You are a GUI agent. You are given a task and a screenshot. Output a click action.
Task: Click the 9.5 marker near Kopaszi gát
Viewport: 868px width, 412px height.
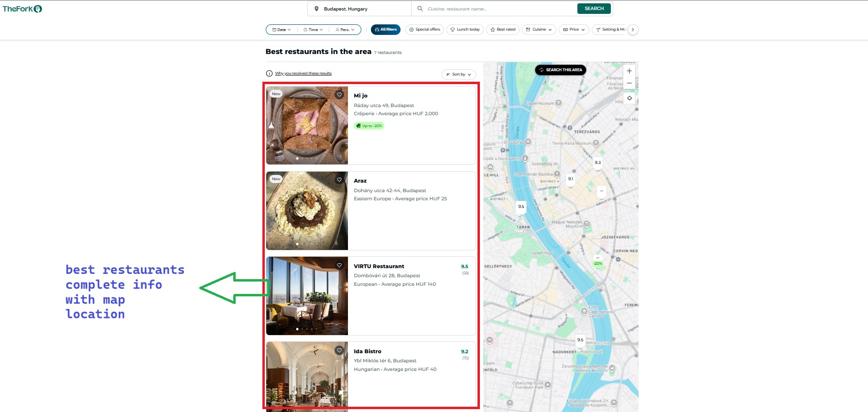coord(580,340)
